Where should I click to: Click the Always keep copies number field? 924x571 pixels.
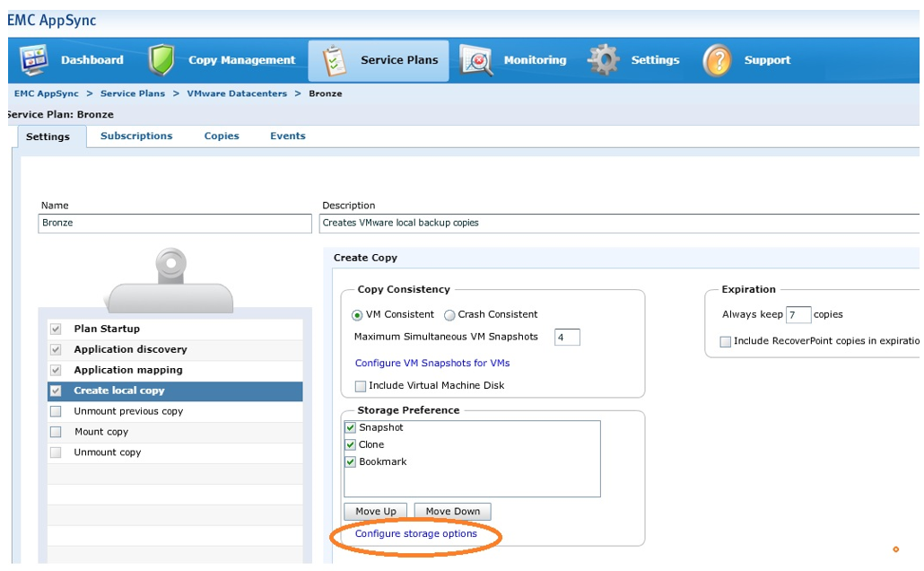tap(798, 315)
